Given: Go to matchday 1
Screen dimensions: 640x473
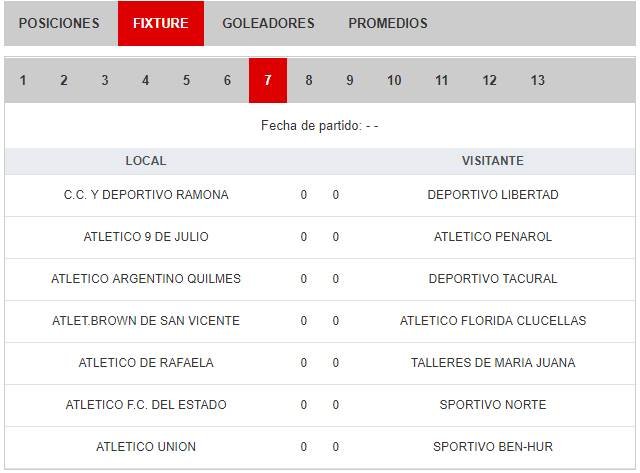Looking at the screenshot, I should (x=23, y=80).
